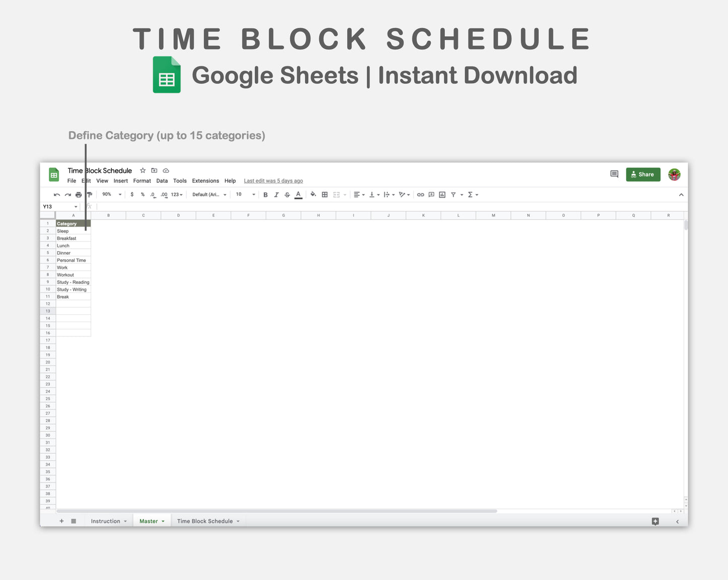Image resolution: width=728 pixels, height=580 pixels.
Task: Switch to the Instruction sheet tab
Action: [x=108, y=521]
